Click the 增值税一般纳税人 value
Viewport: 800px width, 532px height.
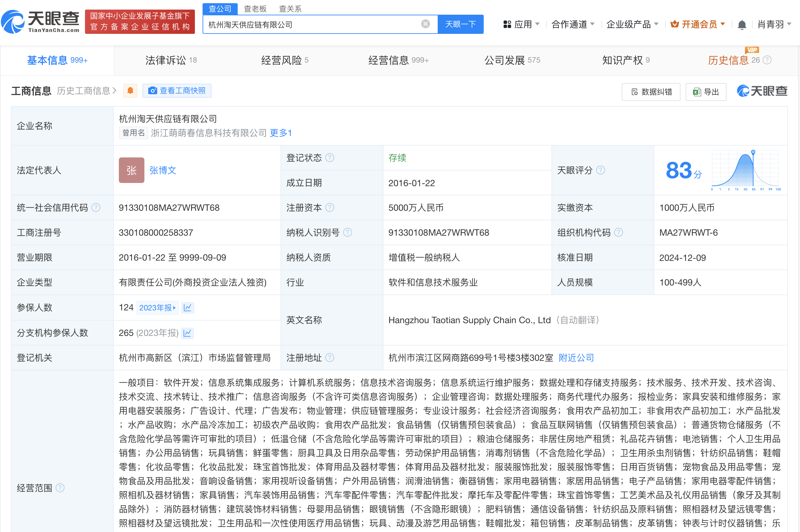[x=424, y=257]
